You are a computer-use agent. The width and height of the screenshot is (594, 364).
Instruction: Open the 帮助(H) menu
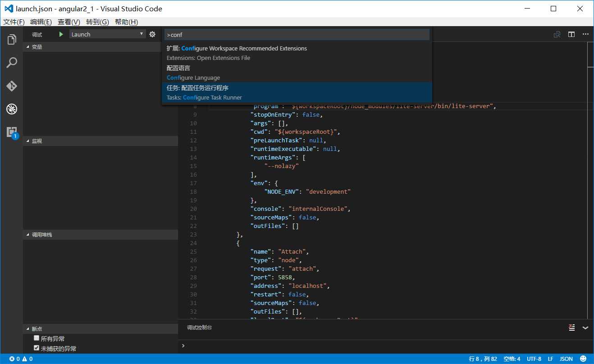click(126, 22)
